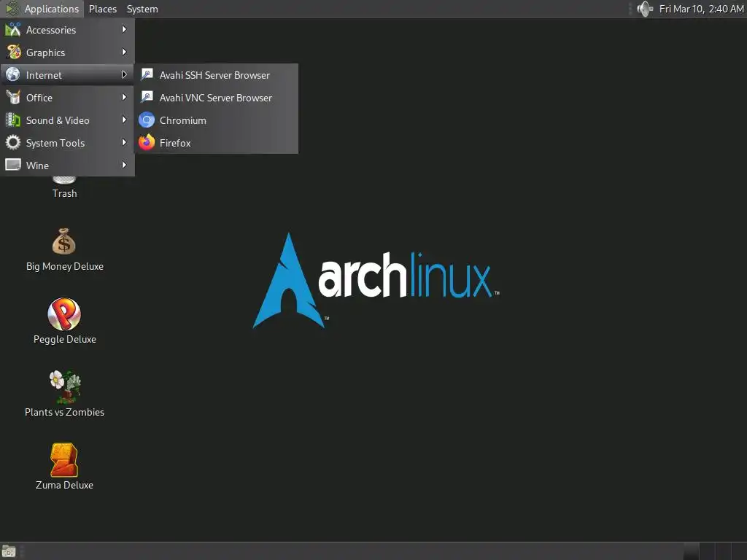The height and width of the screenshot is (560, 747).
Task: Click the show desktop button in bottom panel
Action: [9, 551]
